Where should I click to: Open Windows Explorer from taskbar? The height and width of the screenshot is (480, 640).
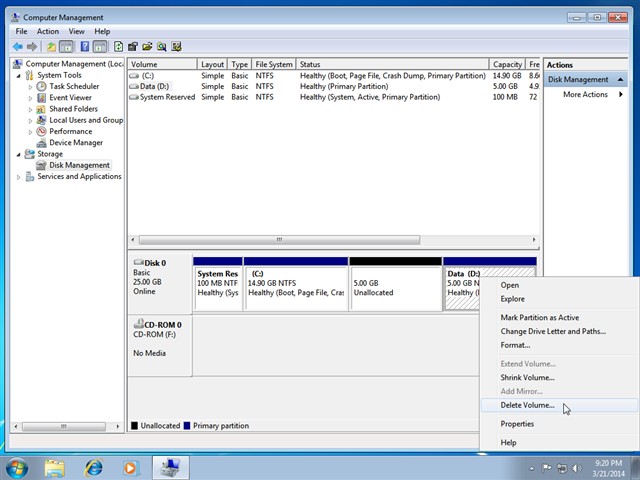coord(55,468)
